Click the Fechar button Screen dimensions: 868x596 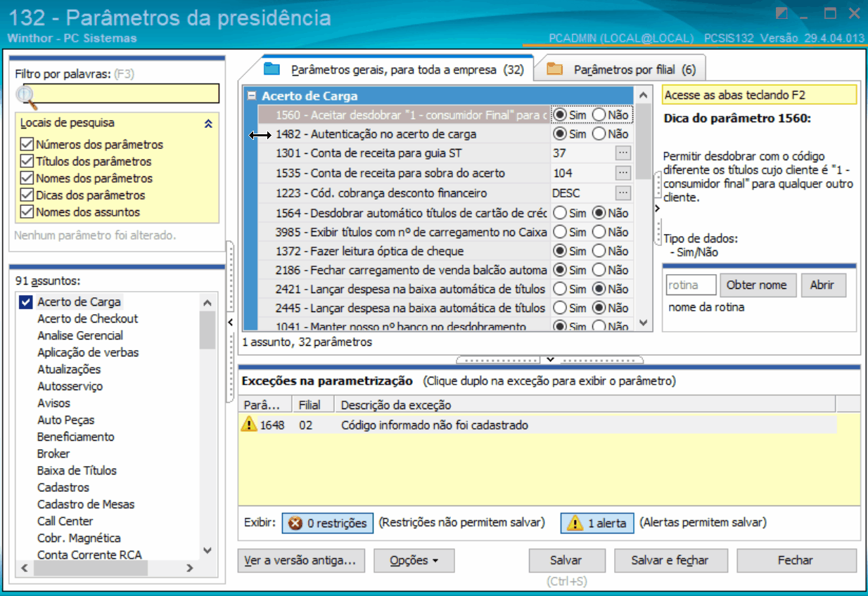click(796, 560)
